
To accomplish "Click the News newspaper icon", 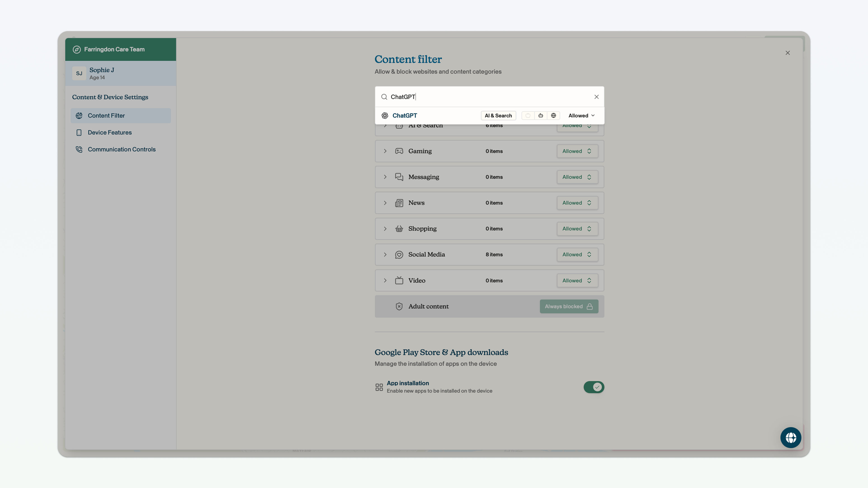I will tap(399, 203).
